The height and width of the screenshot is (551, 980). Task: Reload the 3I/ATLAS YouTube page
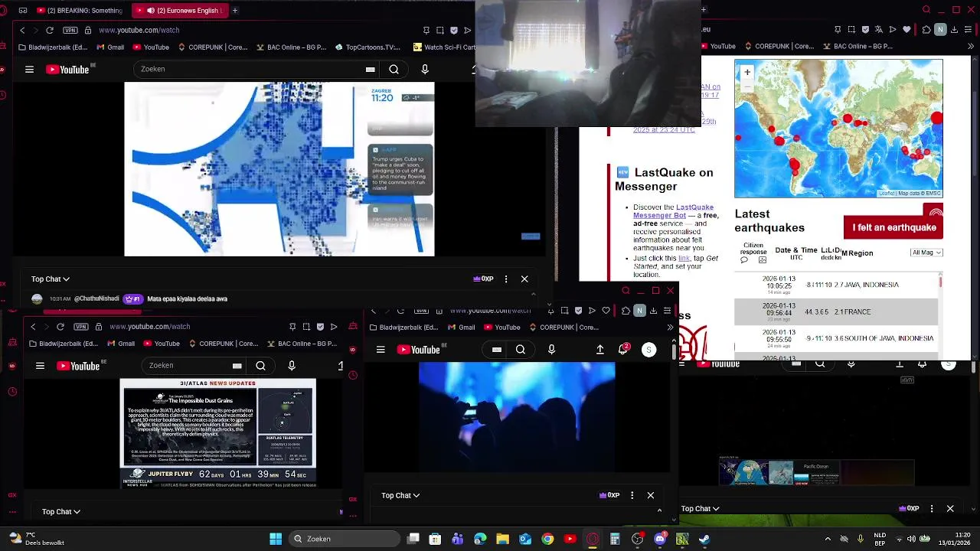60,327
